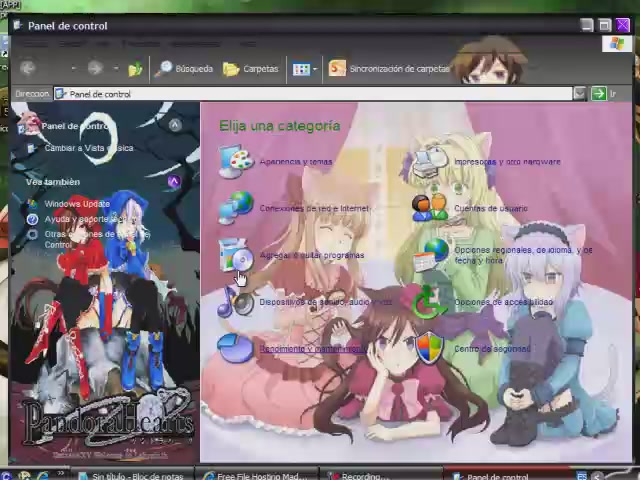
Task: Open the Ayuda menu
Action: pos(248,43)
